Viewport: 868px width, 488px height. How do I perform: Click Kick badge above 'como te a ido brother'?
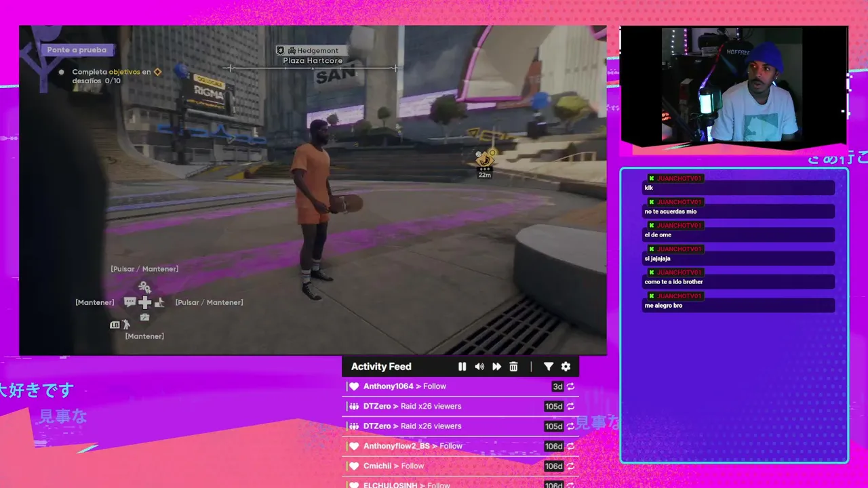[x=651, y=272]
